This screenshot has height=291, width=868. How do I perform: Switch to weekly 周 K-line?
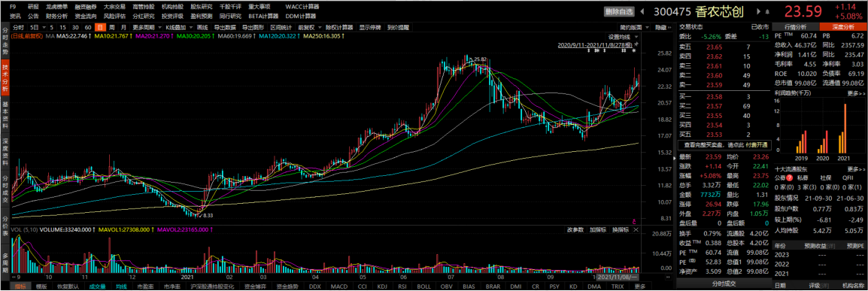[x=112, y=27]
